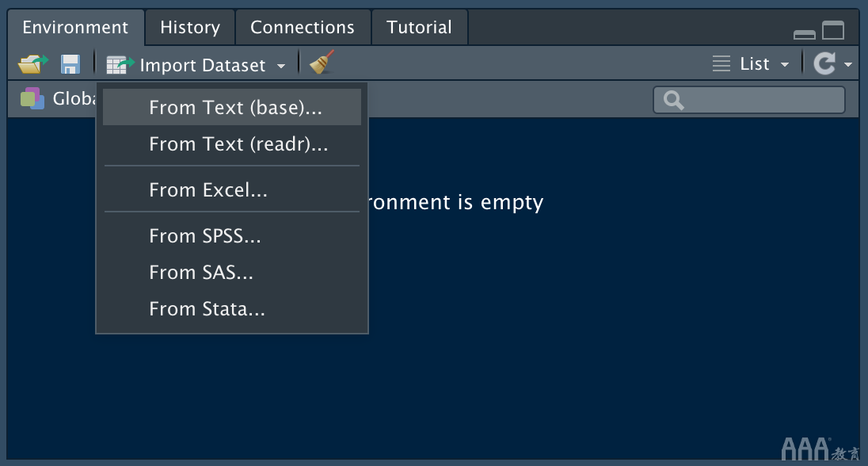Click the List view lines icon
This screenshot has height=466, width=868.
(721, 64)
